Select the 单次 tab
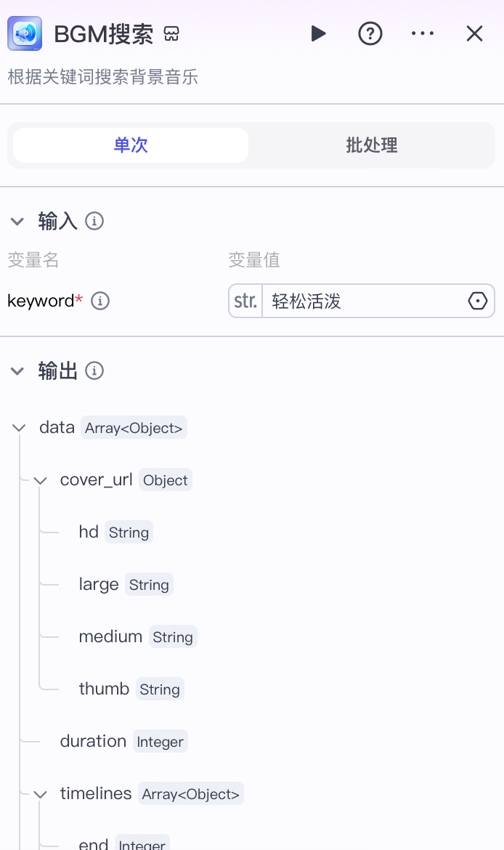 [x=130, y=145]
